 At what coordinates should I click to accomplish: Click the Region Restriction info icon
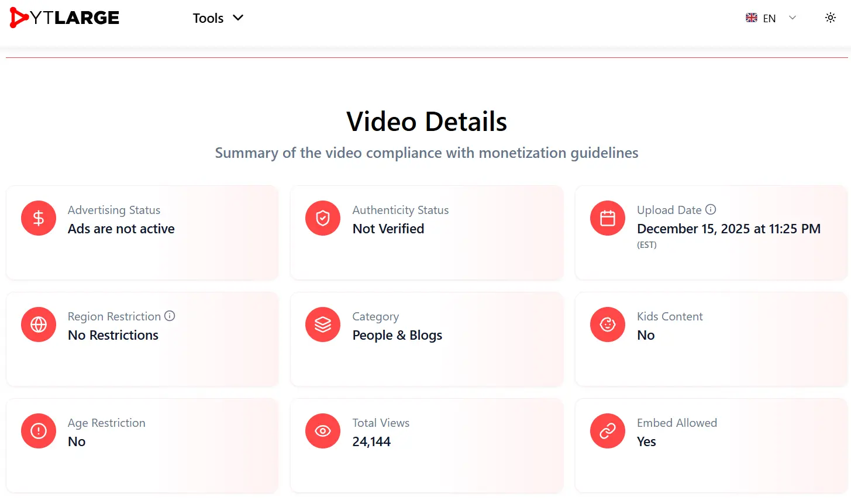click(x=170, y=316)
